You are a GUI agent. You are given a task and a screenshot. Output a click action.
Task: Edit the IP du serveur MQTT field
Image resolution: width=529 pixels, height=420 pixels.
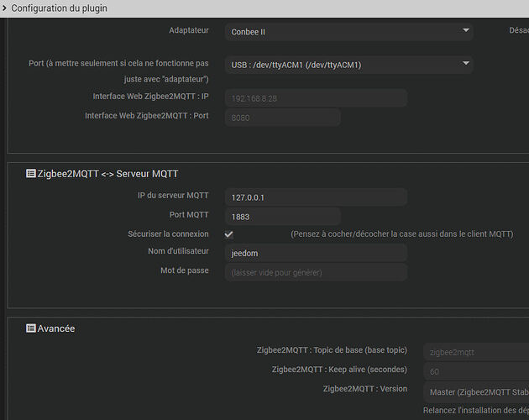[x=316, y=197]
